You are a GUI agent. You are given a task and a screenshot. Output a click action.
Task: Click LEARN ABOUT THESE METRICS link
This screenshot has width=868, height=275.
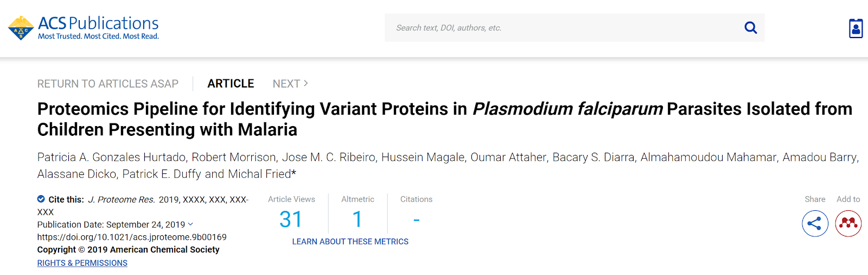(x=350, y=241)
